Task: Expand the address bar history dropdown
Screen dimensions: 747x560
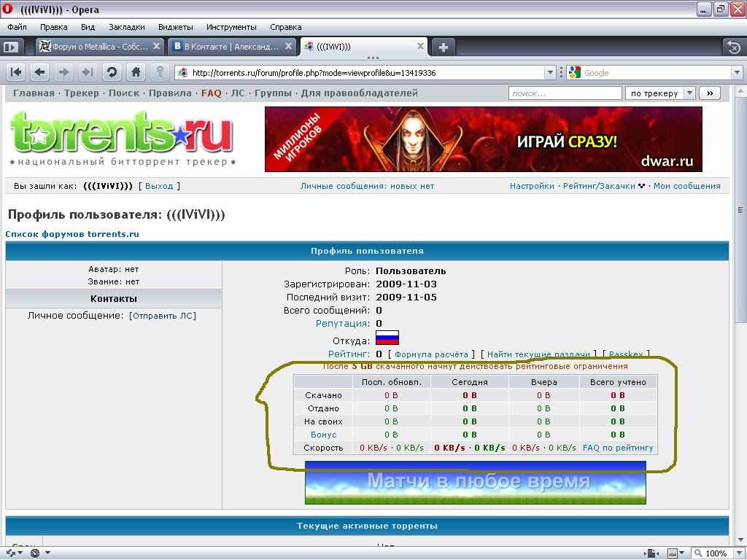Action: click(x=551, y=73)
